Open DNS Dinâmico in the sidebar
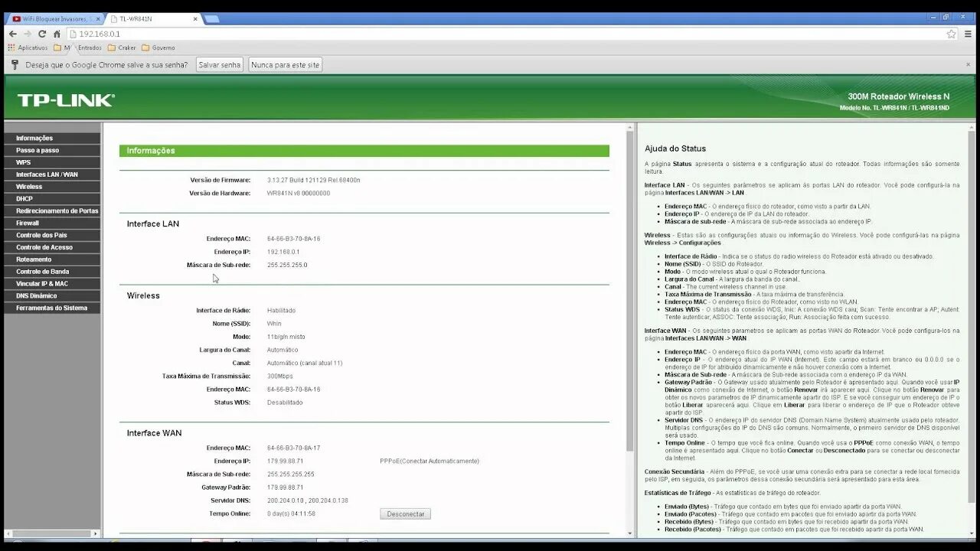Screen dimensions: 980x551 click(52, 296)
